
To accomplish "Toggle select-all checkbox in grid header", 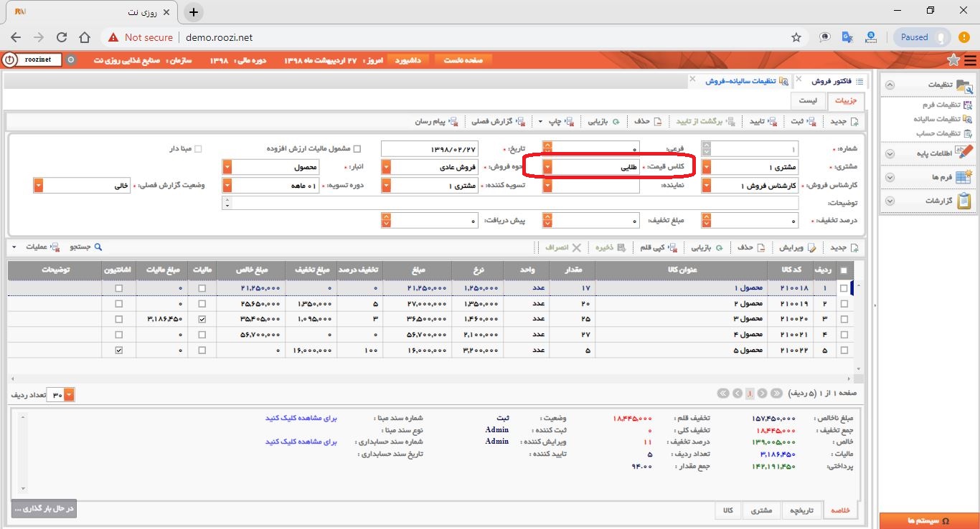I will [843, 270].
